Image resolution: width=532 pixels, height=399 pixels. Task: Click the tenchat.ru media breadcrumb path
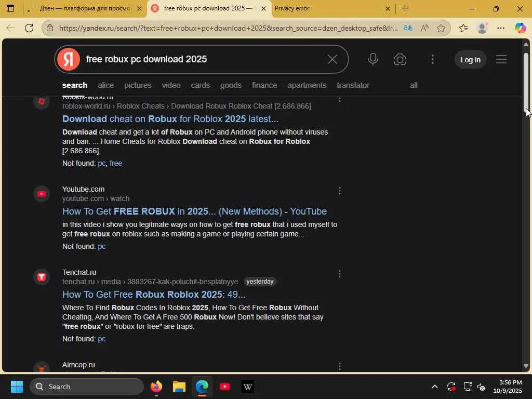[150, 282]
